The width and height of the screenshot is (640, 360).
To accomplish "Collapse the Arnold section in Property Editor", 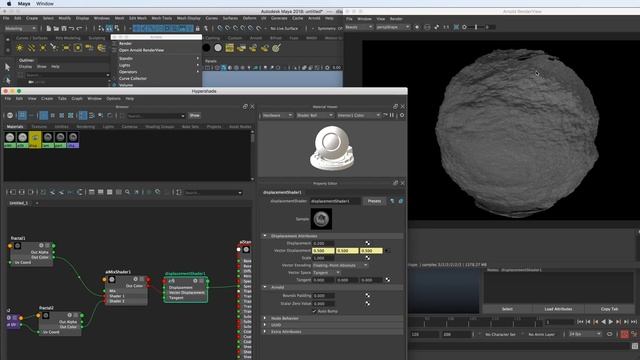I will [x=265, y=287].
